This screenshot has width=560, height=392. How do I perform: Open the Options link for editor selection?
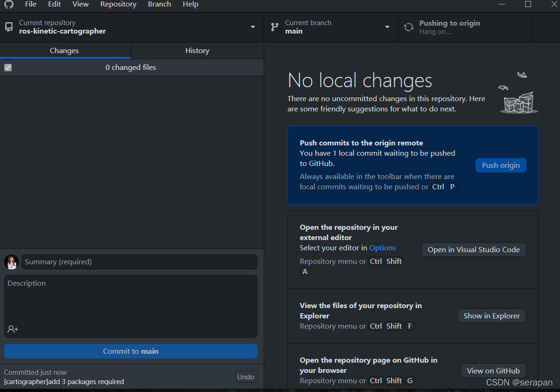(383, 248)
